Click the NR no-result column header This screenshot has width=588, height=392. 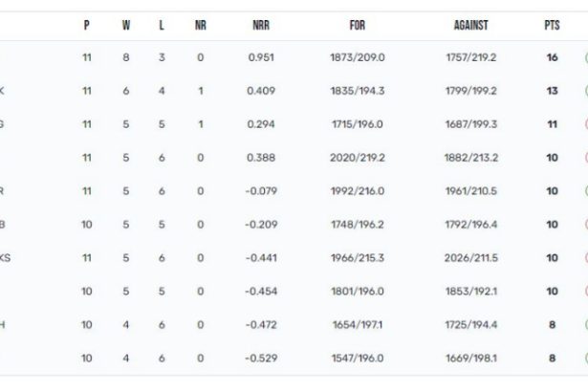click(x=201, y=26)
